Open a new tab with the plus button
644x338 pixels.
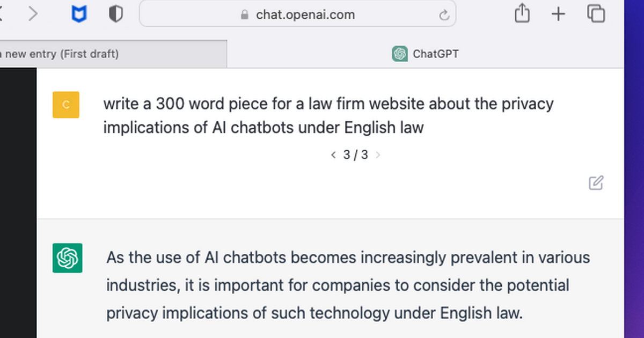click(558, 14)
